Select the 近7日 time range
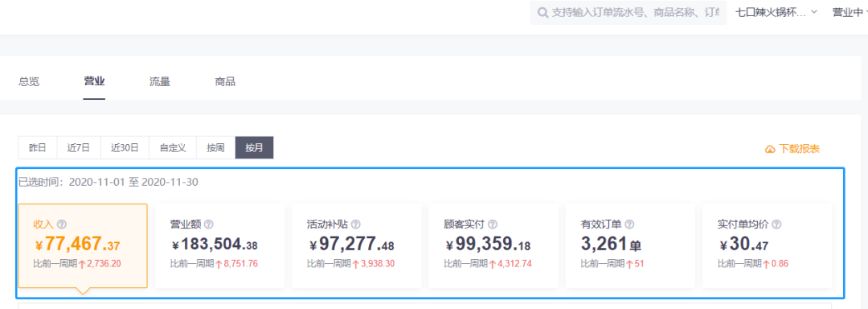The height and width of the screenshot is (309, 868). 79,148
